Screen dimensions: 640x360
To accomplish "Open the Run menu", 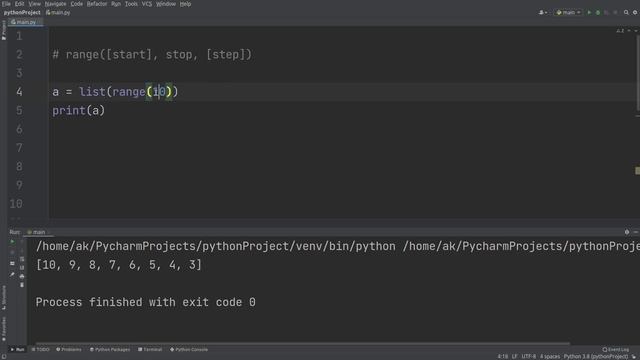I will pos(116,4).
